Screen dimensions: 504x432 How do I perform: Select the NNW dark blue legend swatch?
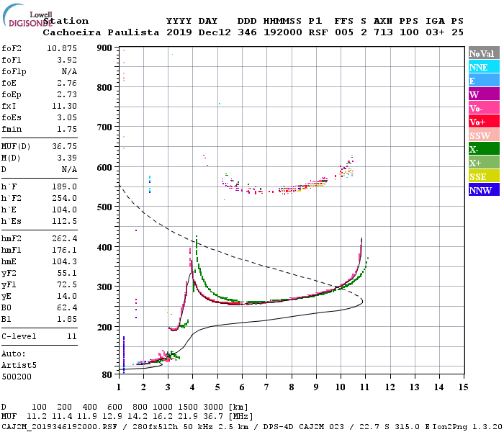click(484, 189)
